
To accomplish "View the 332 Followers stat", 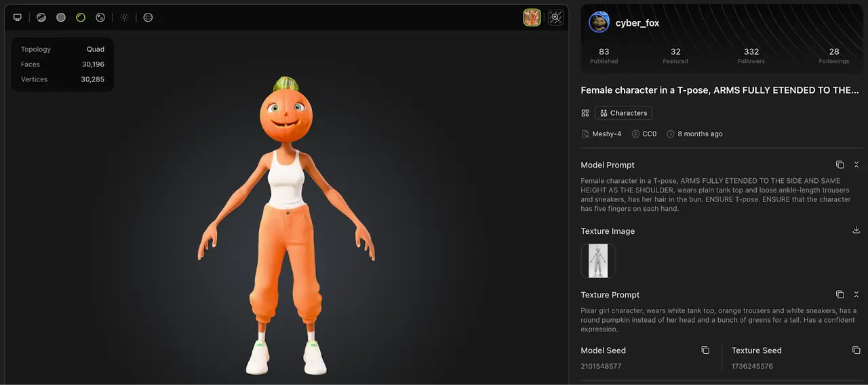I will 751,56.
